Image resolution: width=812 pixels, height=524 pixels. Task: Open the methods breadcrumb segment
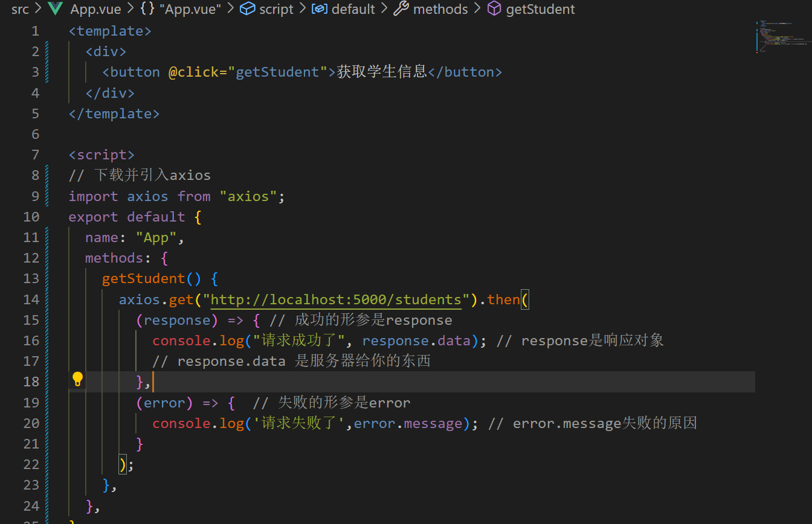click(440, 9)
